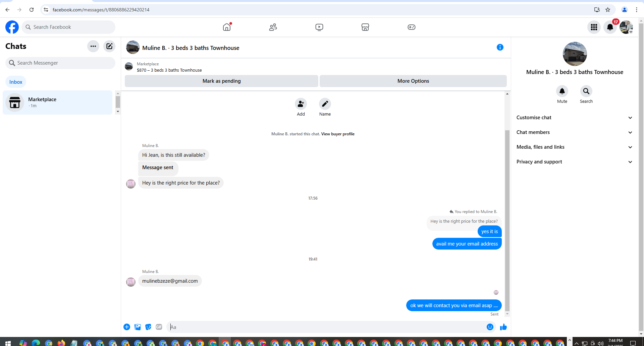The image size is (644, 346).
Task: Add people to the chat
Action: 301,104
